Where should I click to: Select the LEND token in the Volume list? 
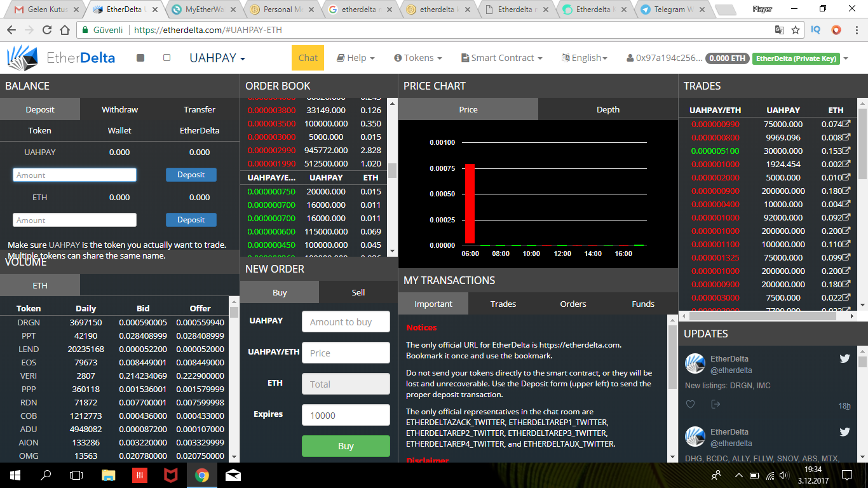(x=29, y=349)
